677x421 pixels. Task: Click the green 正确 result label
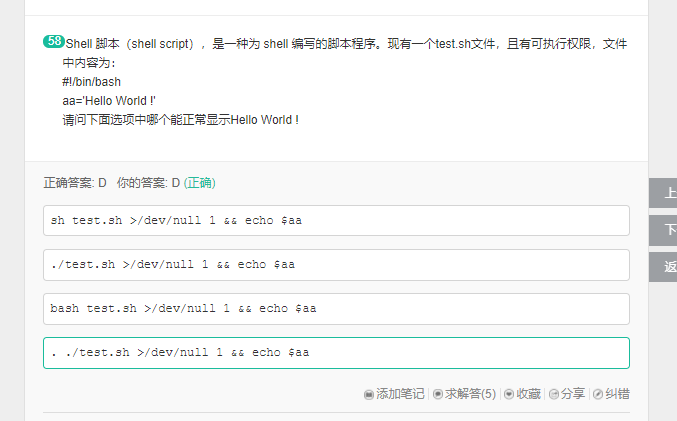199,183
